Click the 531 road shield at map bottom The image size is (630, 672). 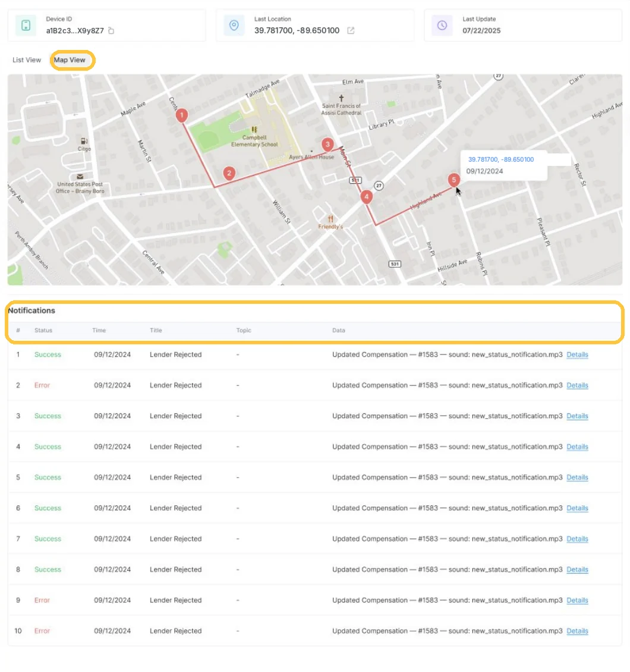point(395,264)
